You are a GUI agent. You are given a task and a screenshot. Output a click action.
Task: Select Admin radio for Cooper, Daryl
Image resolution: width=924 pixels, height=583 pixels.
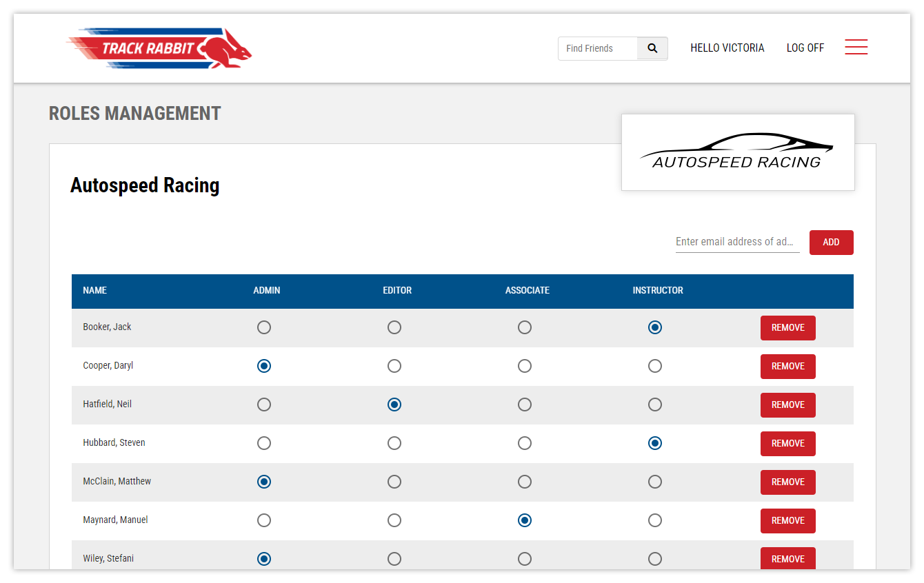(x=264, y=366)
